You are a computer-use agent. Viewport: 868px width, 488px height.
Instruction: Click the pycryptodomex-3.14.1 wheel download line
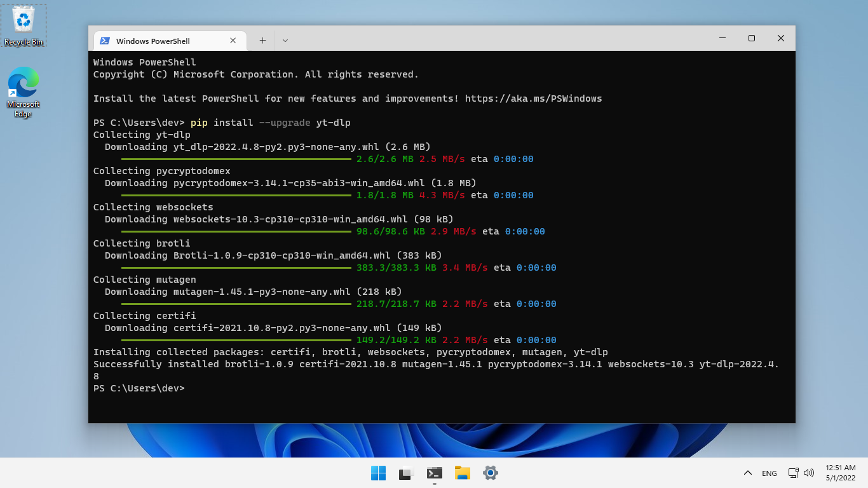[x=291, y=183]
